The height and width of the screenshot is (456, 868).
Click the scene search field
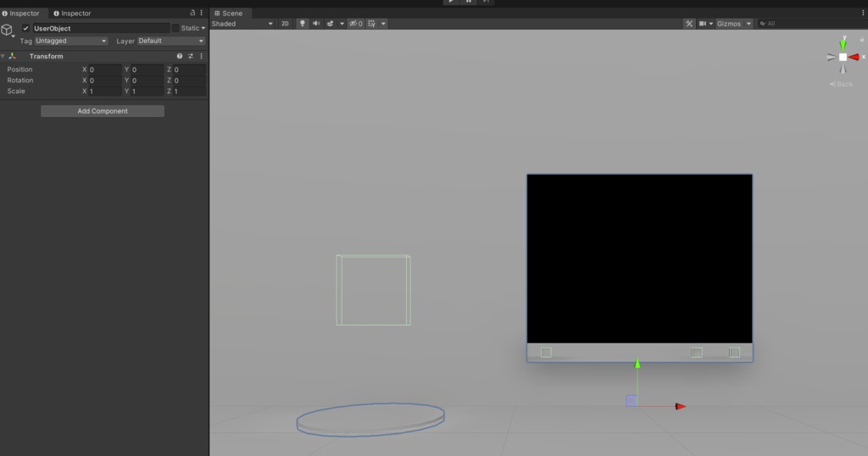click(x=813, y=24)
